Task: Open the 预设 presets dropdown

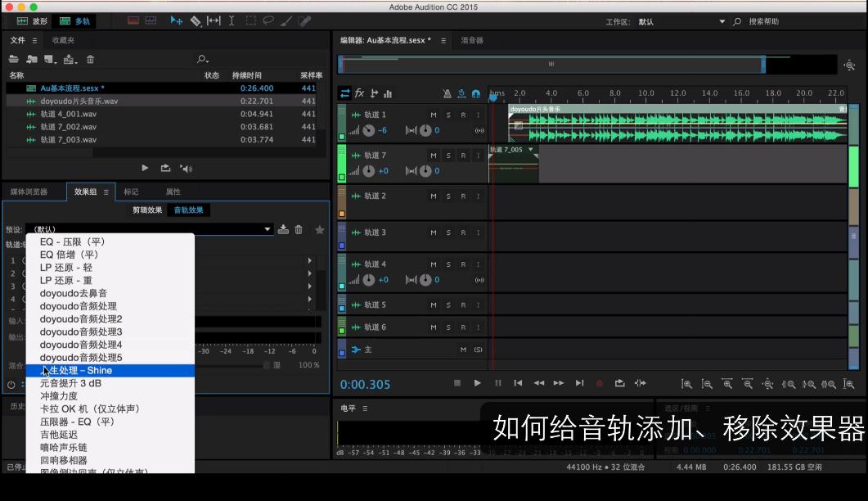Action: 268,229
